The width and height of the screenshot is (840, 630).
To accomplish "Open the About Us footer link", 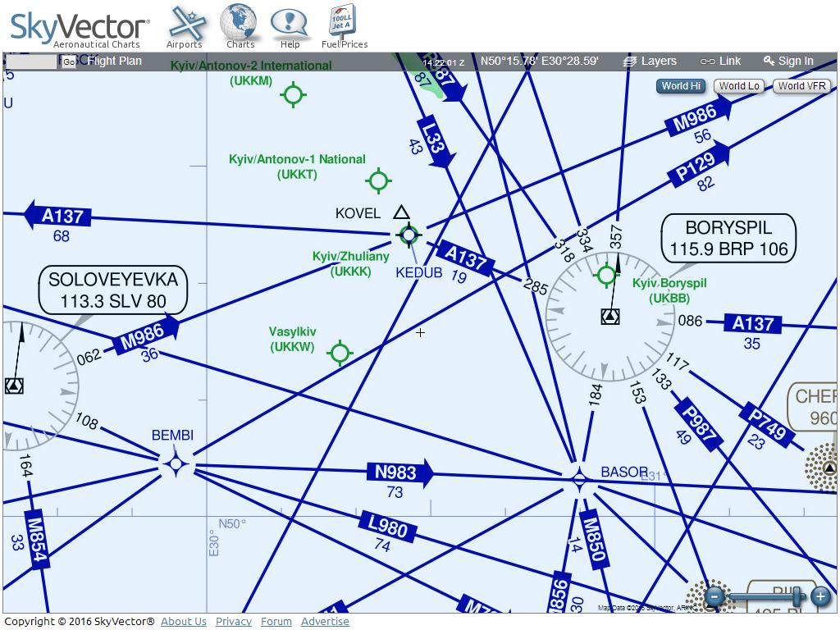I will click(x=184, y=622).
